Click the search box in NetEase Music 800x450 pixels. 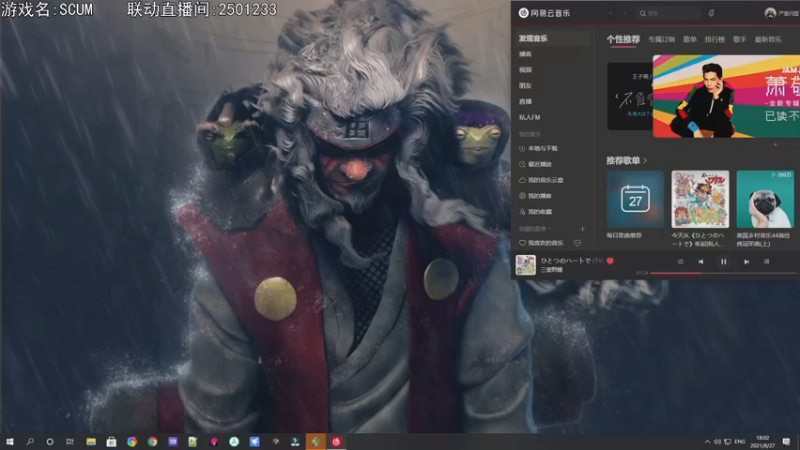click(666, 13)
